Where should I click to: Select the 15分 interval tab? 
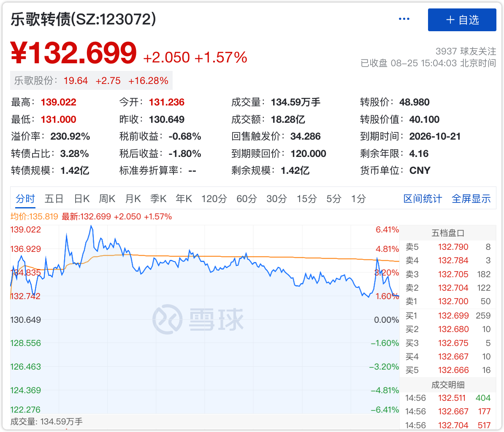pos(306,199)
